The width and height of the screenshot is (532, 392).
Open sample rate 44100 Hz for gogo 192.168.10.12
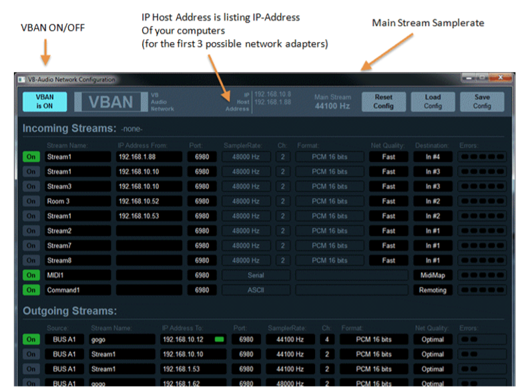[290, 339]
